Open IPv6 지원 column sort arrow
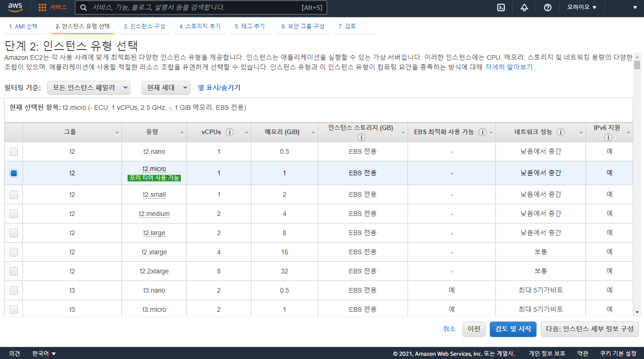 point(628,133)
